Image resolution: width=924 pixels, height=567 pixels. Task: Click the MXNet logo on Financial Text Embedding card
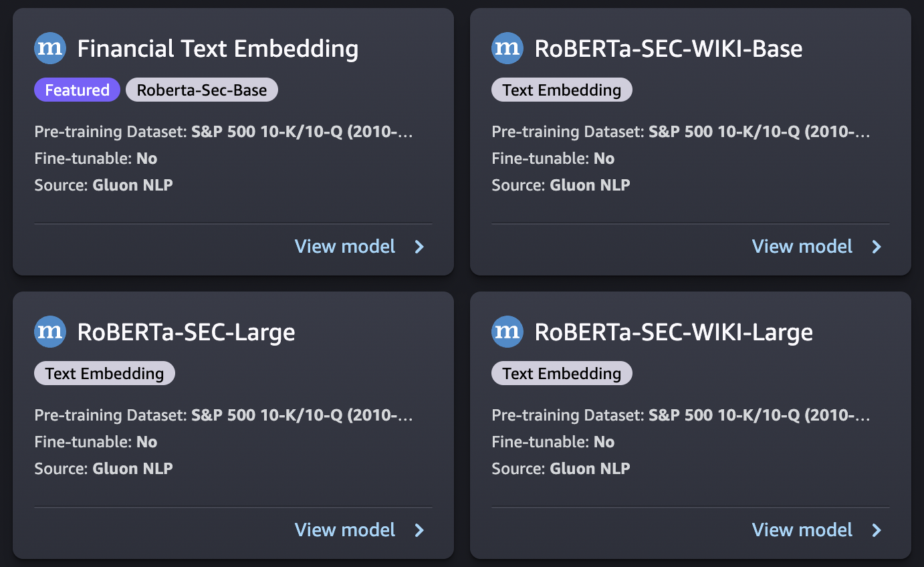[x=50, y=48]
